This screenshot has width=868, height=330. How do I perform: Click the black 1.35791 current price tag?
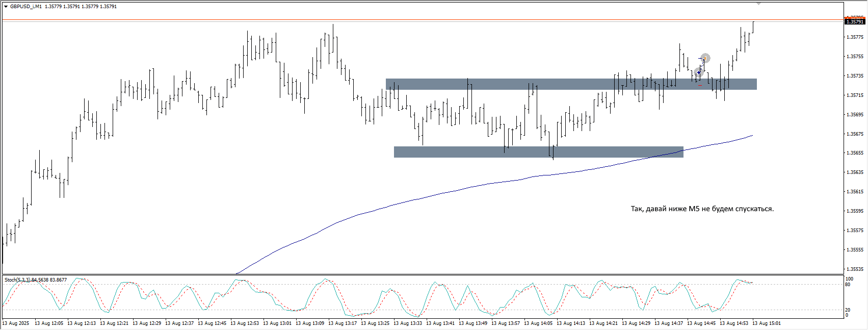[x=855, y=22]
